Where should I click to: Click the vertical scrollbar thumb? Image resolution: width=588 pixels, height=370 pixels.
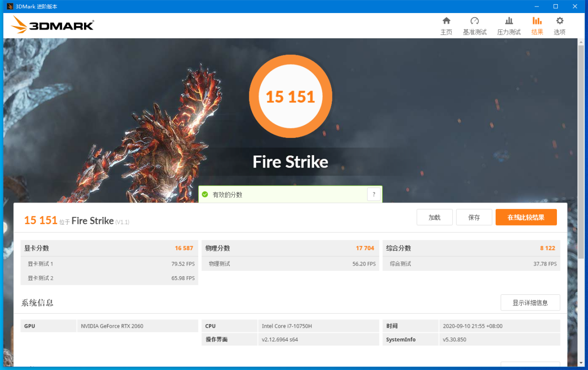pos(581,152)
